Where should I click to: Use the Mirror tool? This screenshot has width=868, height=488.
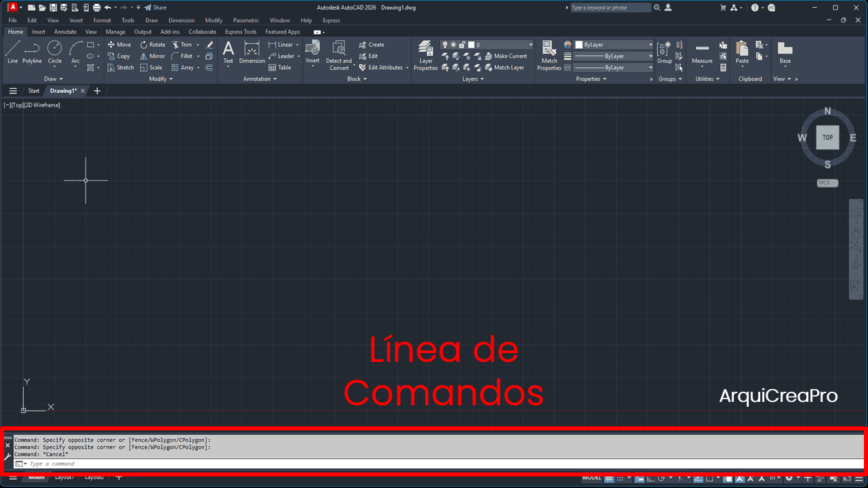153,56
